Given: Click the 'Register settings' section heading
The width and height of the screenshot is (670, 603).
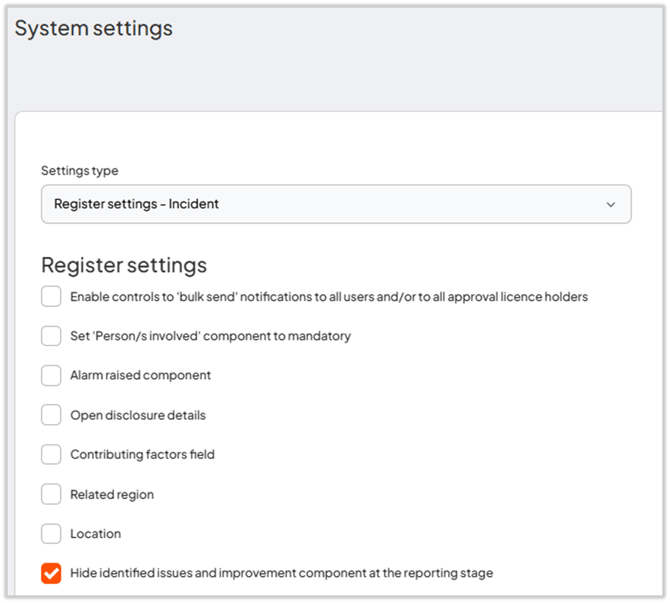Looking at the screenshot, I should click(124, 265).
